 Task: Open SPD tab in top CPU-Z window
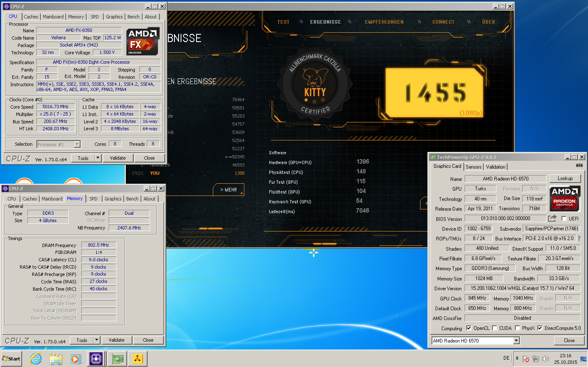(95, 17)
